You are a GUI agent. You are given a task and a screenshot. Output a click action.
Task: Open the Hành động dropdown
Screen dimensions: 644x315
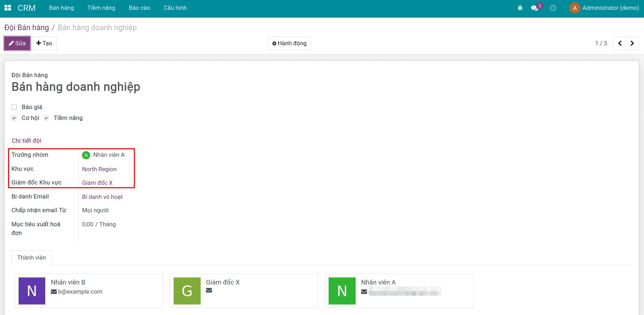pos(289,43)
